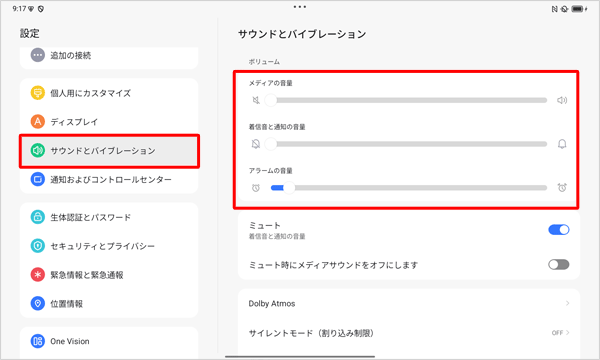Click the muted speaker icon for media volume
This screenshot has height=360, width=600.
[256, 100]
